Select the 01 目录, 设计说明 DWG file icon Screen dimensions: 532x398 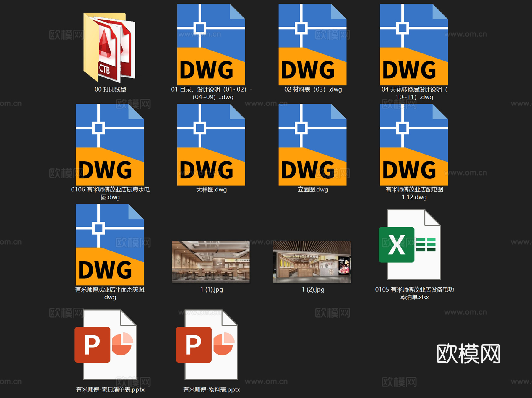[211, 45]
